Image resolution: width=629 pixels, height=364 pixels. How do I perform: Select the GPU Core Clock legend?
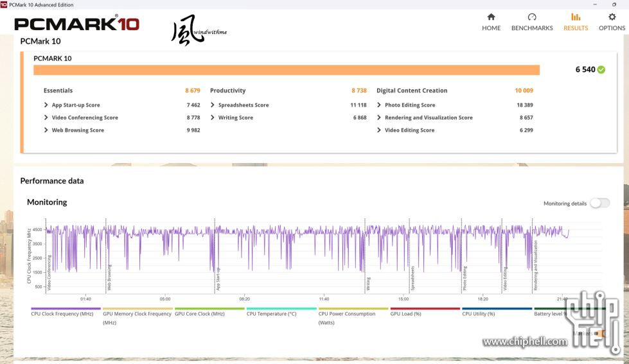(x=209, y=313)
